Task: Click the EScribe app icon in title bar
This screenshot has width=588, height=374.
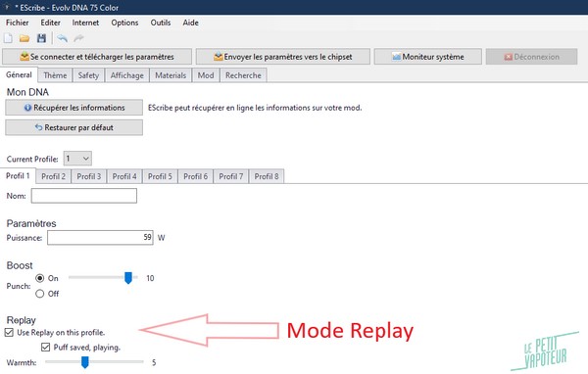Action: 7,7
